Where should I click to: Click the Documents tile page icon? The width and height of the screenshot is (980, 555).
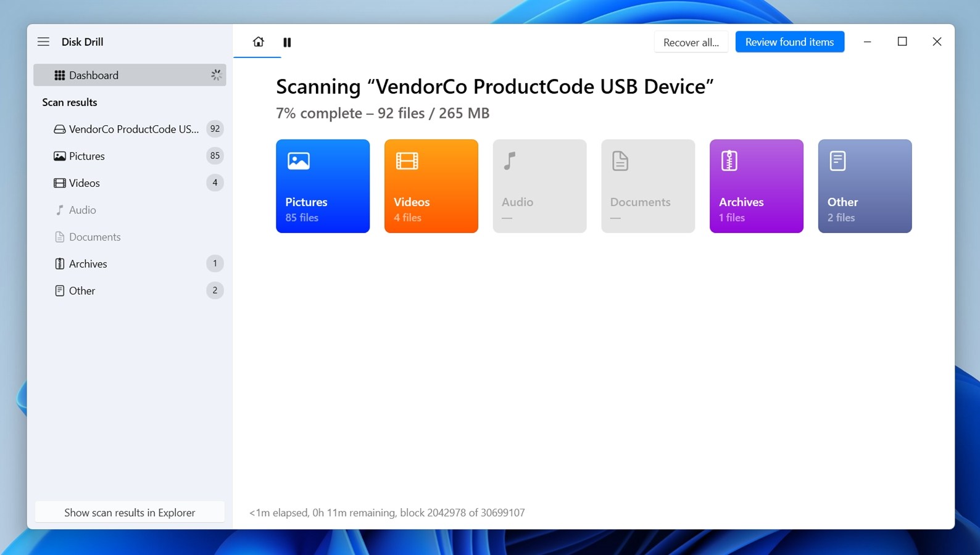coord(620,161)
